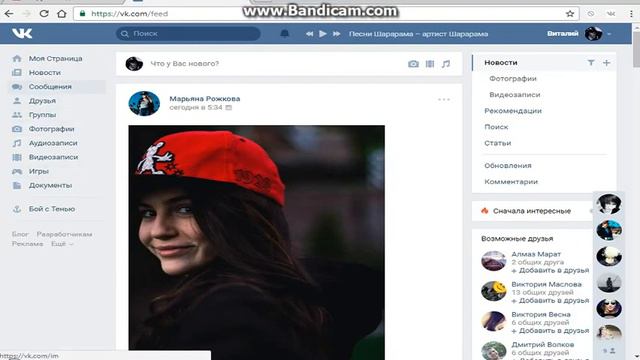Click the top chat avatar in sidebar

coord(609,204)
